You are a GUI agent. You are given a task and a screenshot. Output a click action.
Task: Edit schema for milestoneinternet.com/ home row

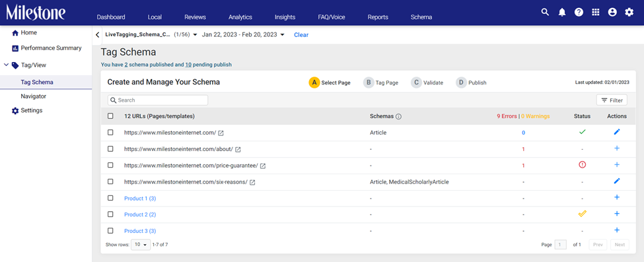coord(617,132)
